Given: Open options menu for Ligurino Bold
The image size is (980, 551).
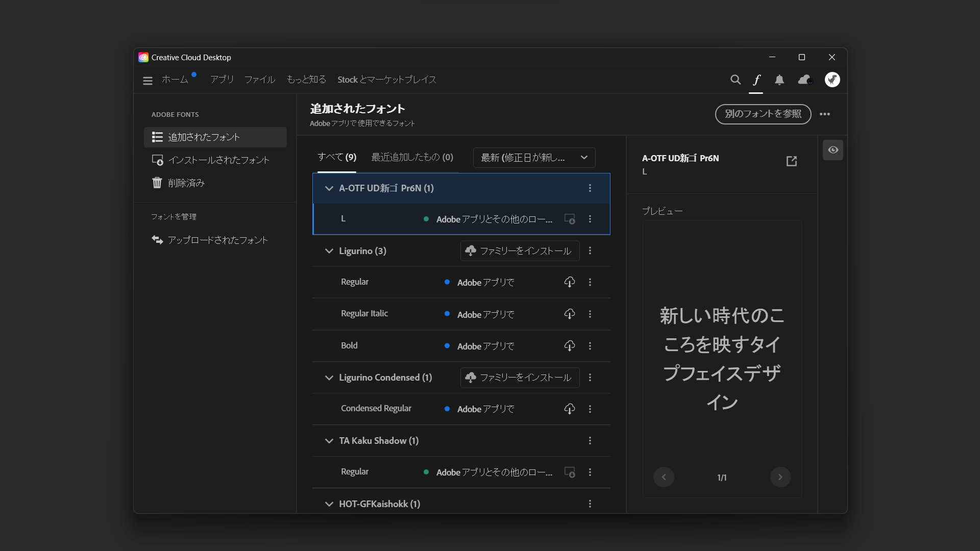Looking at the screenshot, I should coord(590,345).
